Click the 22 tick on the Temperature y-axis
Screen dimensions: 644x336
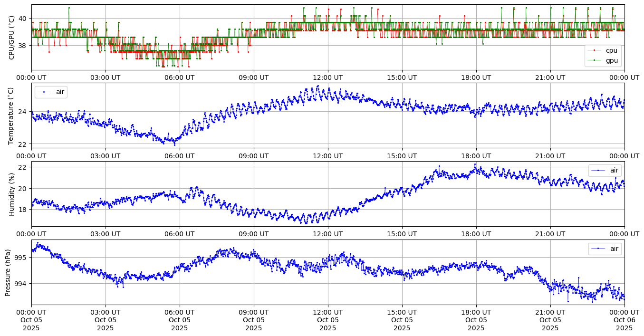[23, 144]
